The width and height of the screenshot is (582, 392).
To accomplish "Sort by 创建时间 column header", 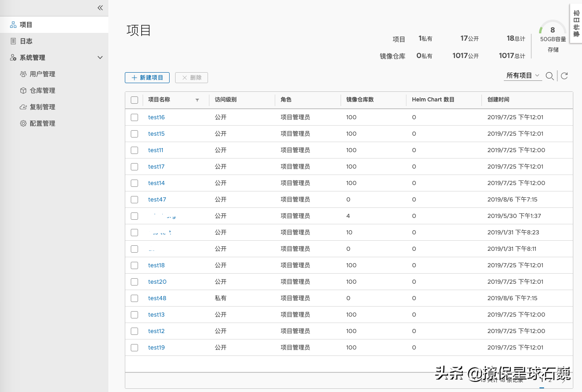I will point(498,100).
